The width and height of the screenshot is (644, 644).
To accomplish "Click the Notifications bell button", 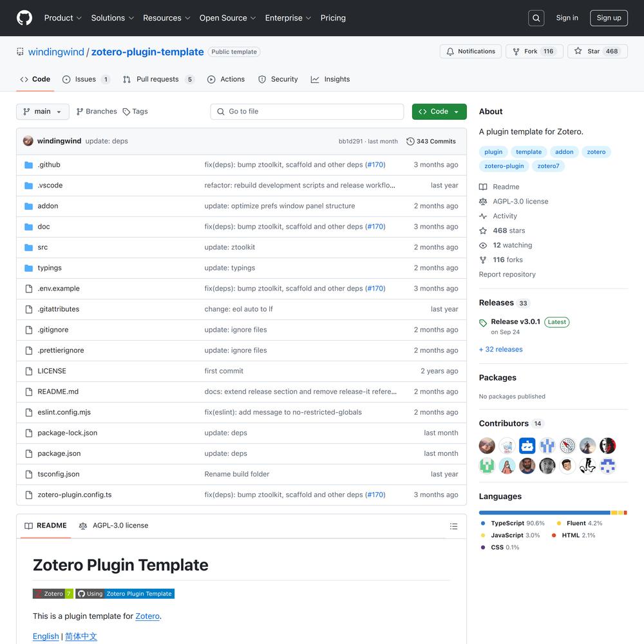I will pos(470,52).
